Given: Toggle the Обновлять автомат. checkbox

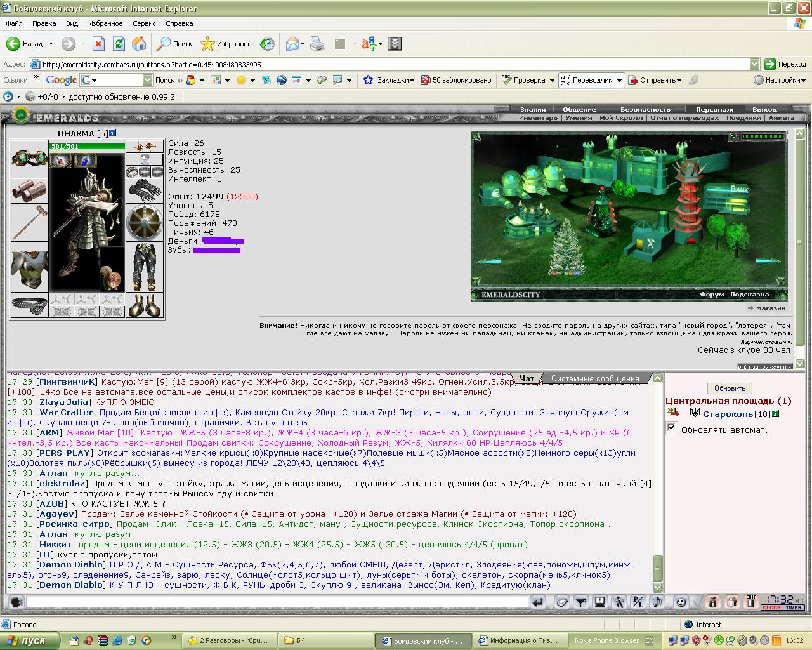Looking at the screenshot, I should (x=672, y=428).
